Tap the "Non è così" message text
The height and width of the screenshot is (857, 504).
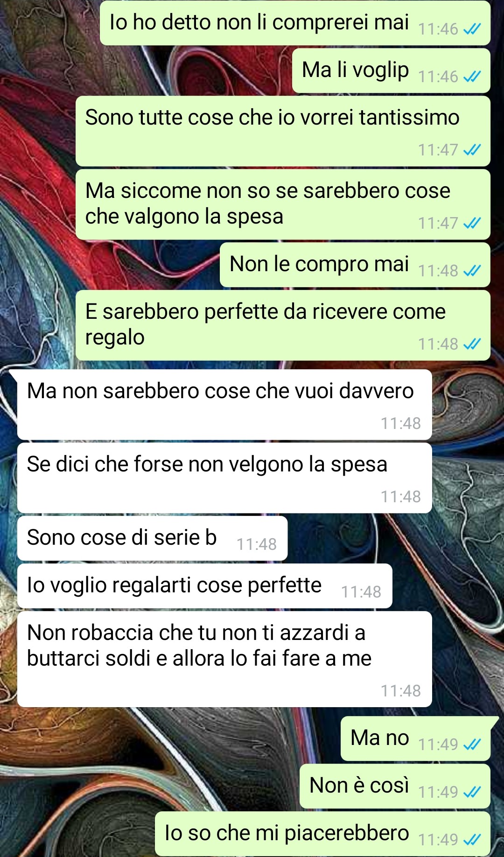pyautogui.click(x=359, y=785)
